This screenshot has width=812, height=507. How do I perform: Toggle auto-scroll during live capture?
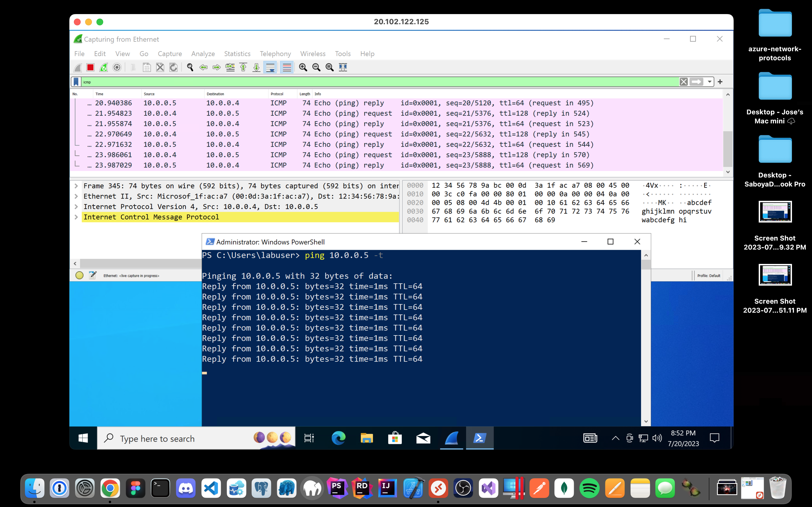tap(270, 67)
